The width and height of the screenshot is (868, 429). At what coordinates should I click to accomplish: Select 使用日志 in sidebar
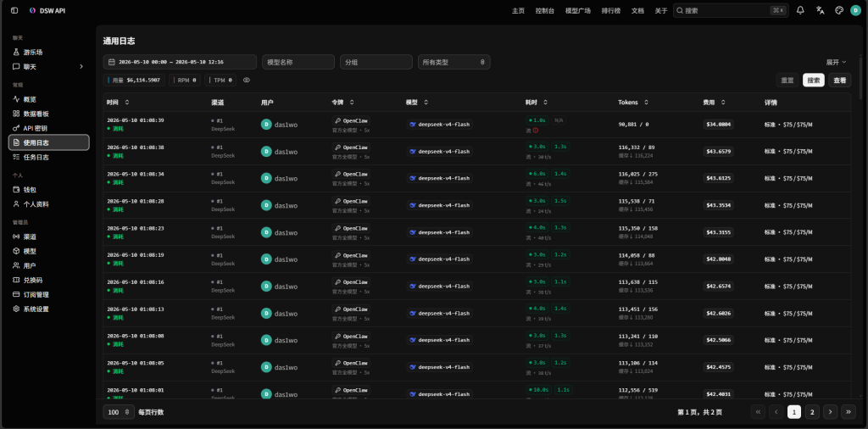(x=48, y=142)
